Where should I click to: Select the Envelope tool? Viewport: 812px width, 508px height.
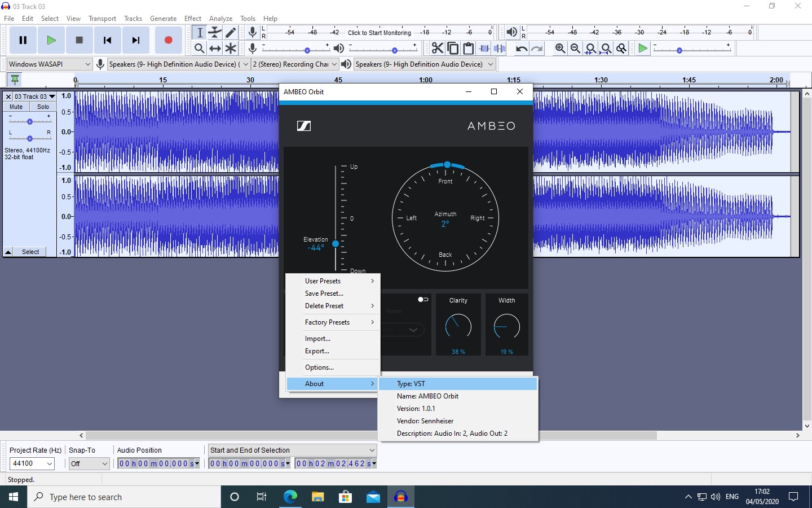[x=215, y=33]
